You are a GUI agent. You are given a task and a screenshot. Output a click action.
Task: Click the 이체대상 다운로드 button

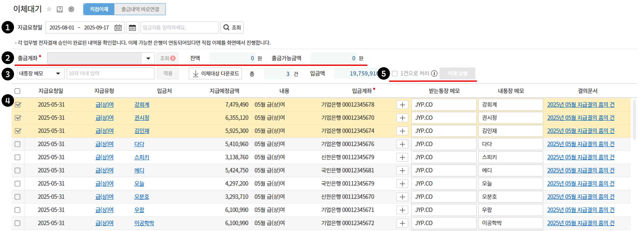tap(215, 74)
